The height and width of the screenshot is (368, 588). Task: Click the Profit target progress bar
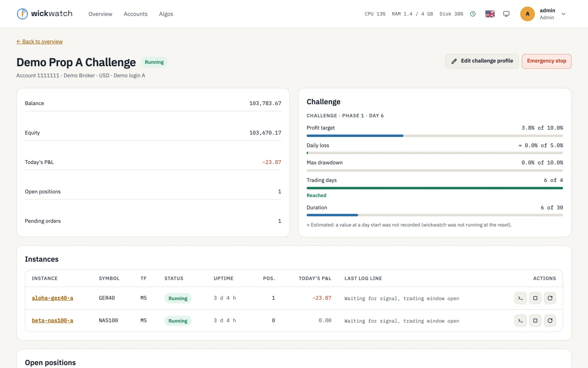point(435,136)
